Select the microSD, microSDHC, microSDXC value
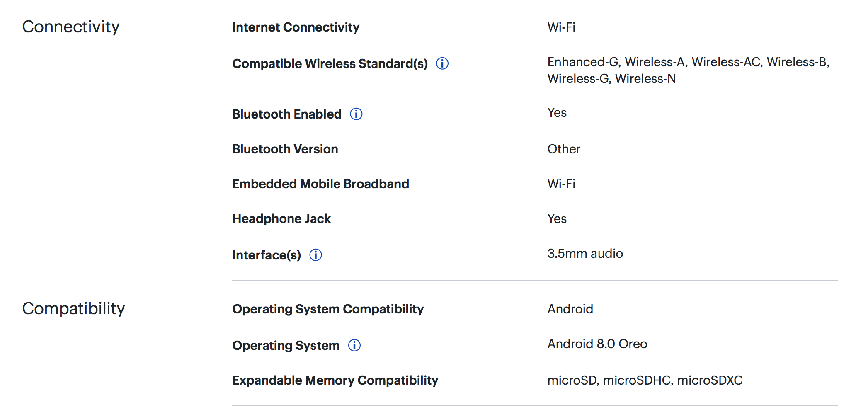The image size is (868, 412). click(645, 380)
